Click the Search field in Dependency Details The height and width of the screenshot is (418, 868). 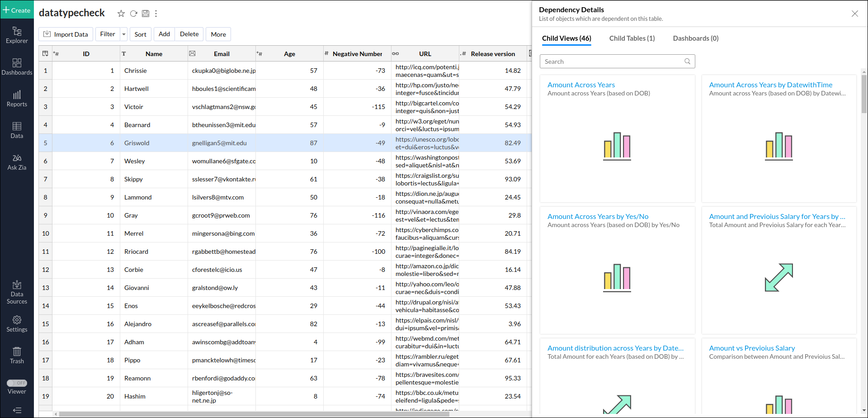613,62
